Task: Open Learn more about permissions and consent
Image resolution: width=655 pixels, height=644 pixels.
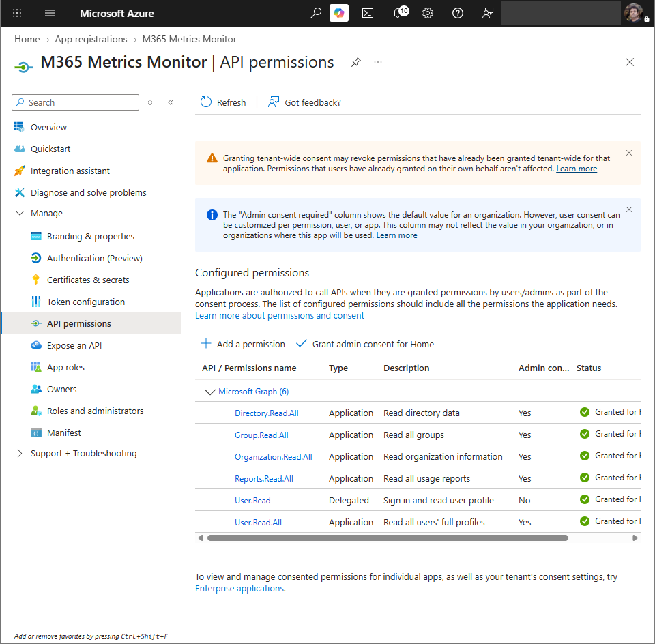Action: (280, 315)
